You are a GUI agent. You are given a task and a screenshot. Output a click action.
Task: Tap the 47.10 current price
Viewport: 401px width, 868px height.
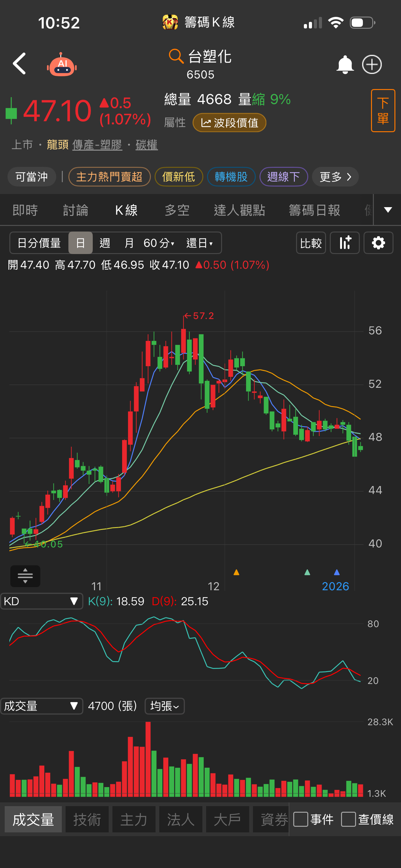[x=57, y=111]
